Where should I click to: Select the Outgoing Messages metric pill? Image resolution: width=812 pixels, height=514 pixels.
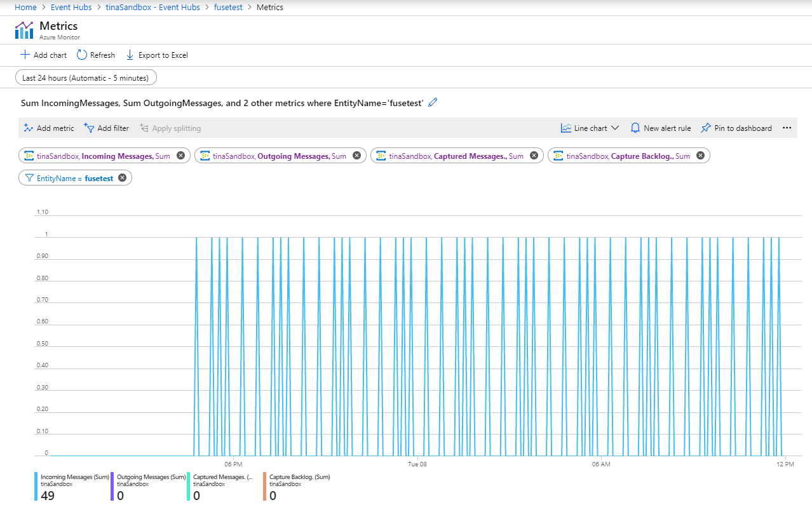(280, 156)
